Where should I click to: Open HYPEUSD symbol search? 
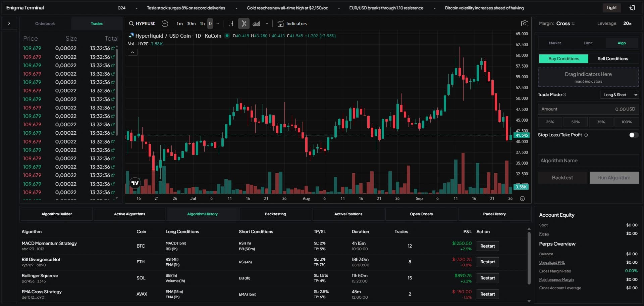coord(142,24)
